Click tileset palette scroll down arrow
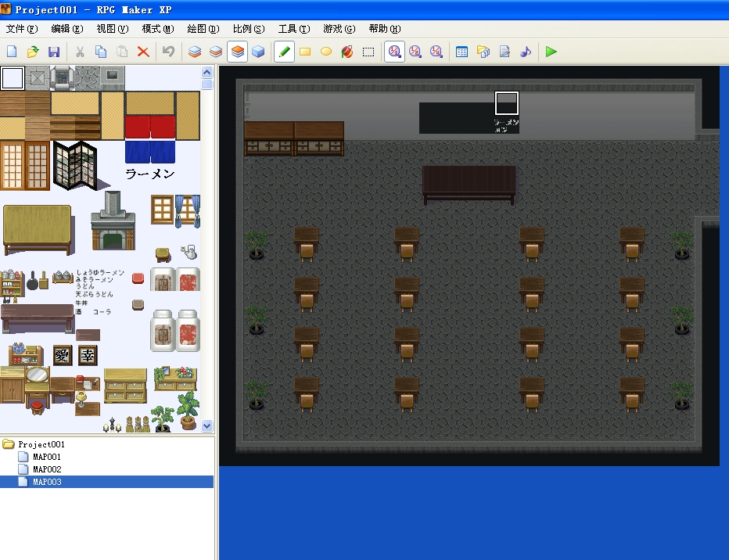The width and height of the screenshot is (729, 560). (x=207, y=425)
